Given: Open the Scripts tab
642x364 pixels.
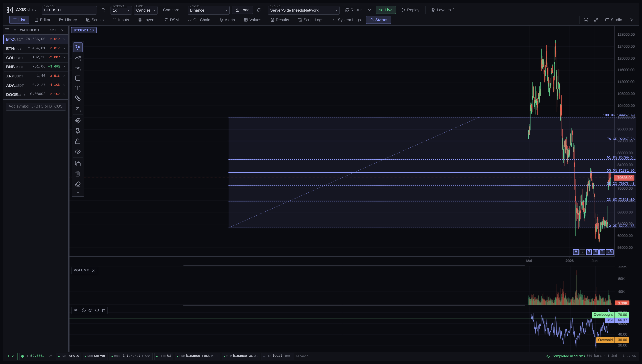Looking at the screenshot, I should (95, 20).
